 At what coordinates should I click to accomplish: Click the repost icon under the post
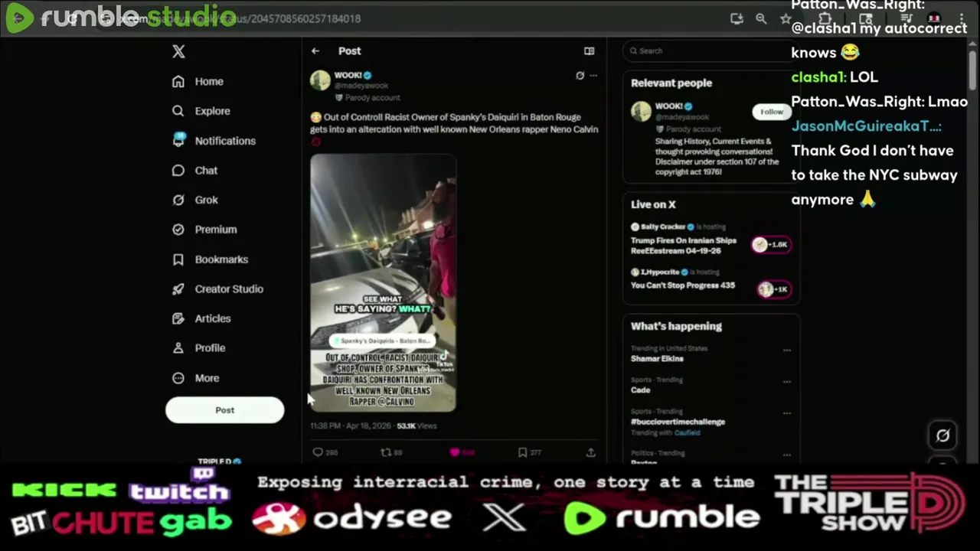point(386,452)
